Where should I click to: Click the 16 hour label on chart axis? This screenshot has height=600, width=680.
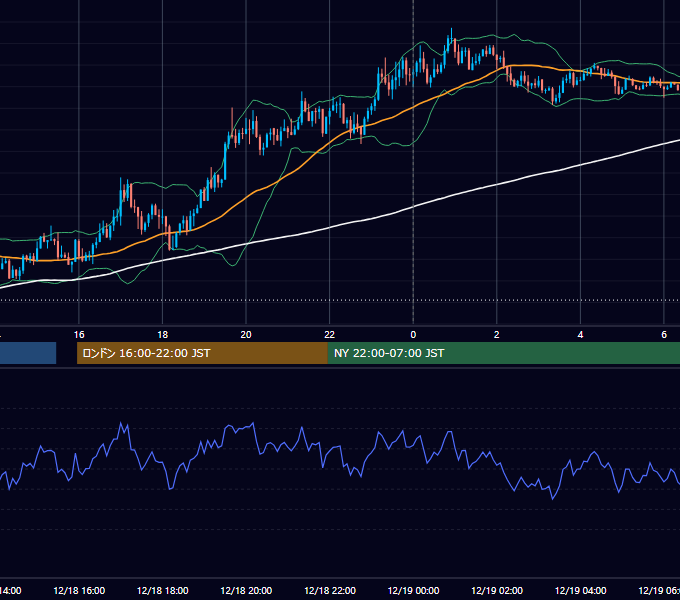(79, 335)
